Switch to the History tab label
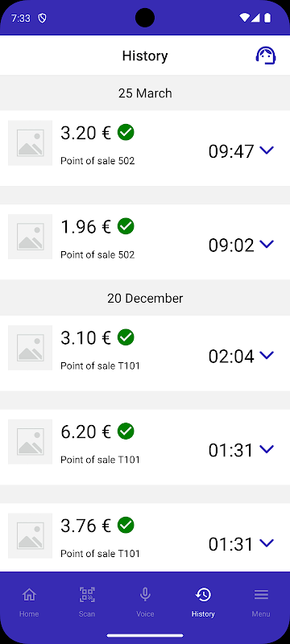 tap(203, 614)
